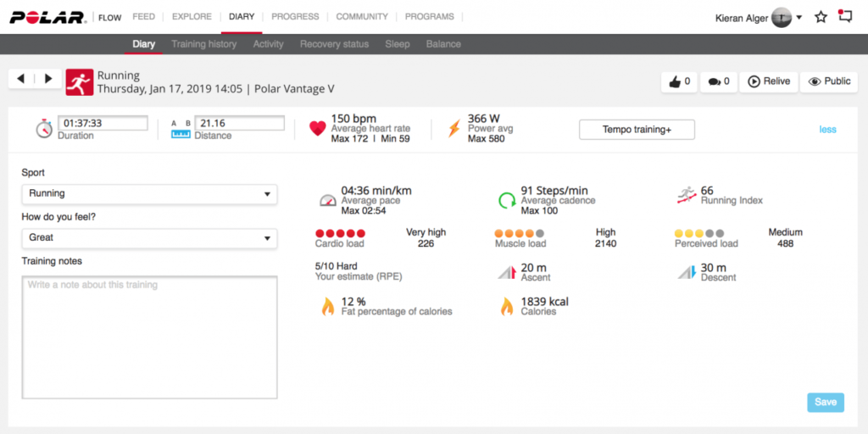Screen dimensions: 868x434
Task: Switch to the Recovery status tab
Action: (x=334, y=44)
